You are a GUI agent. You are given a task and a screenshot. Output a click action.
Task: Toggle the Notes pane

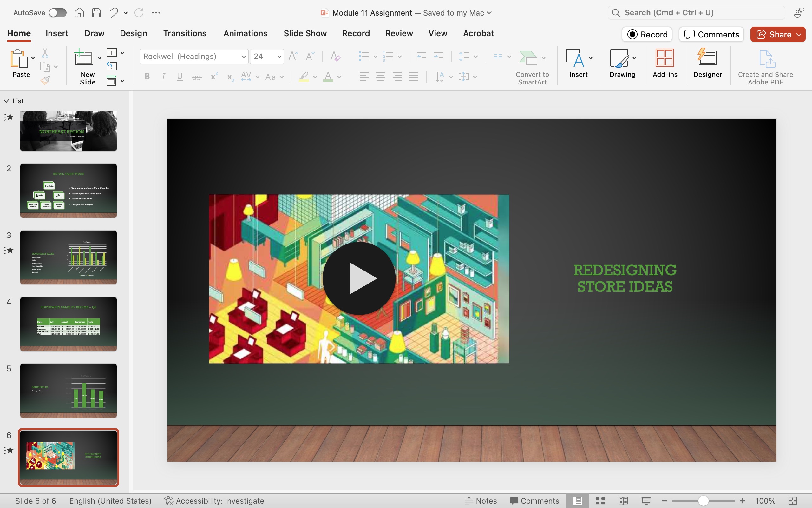481,501
